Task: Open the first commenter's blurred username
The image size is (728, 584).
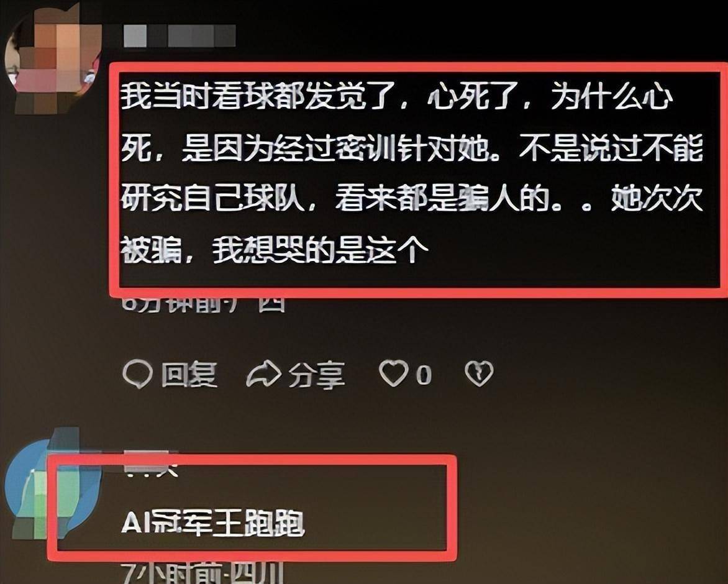Action: (180, 36)
